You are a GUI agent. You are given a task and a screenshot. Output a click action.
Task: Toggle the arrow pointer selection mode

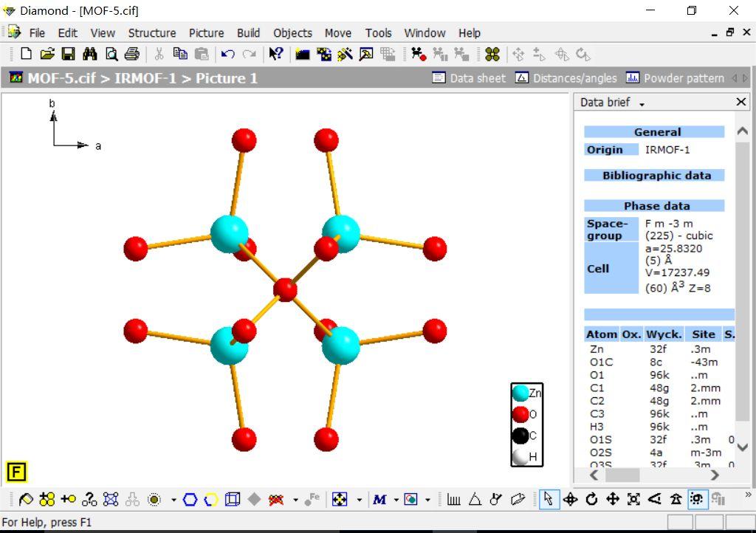[548, 500]
